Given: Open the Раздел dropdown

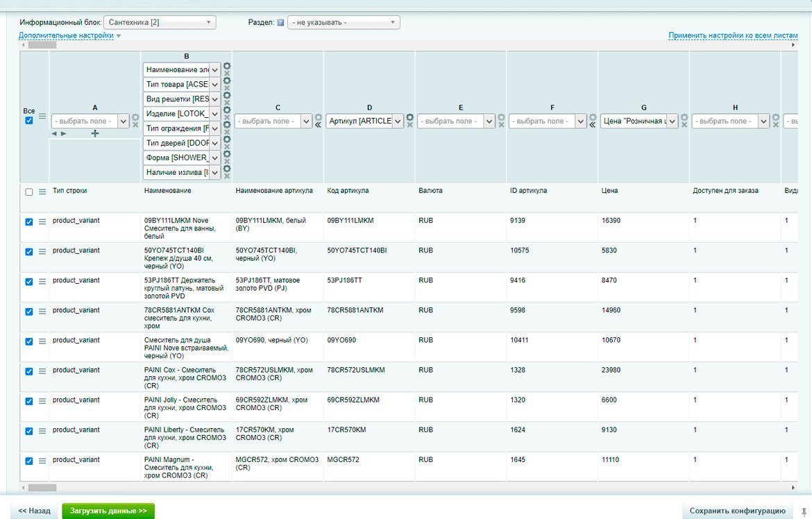Looking at the screenshot, I should (x=344, y=22).
